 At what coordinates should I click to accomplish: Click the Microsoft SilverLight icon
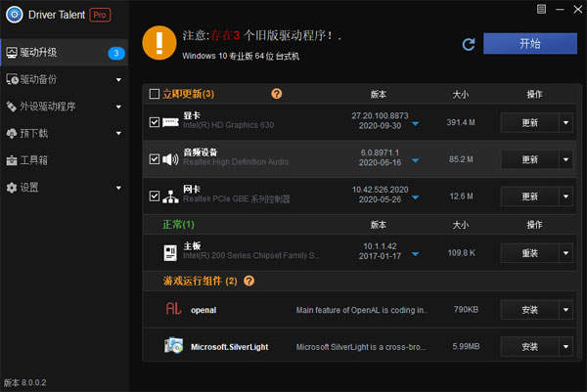[x=174, y=346]
